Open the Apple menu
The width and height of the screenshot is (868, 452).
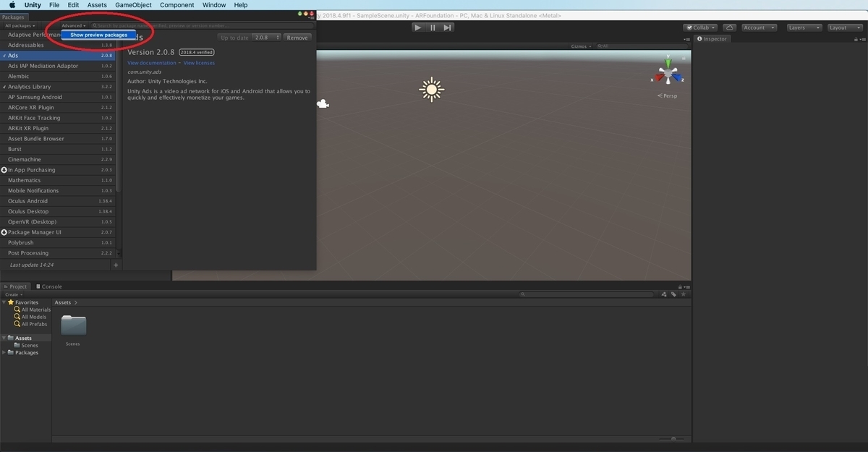pos(12,5)
